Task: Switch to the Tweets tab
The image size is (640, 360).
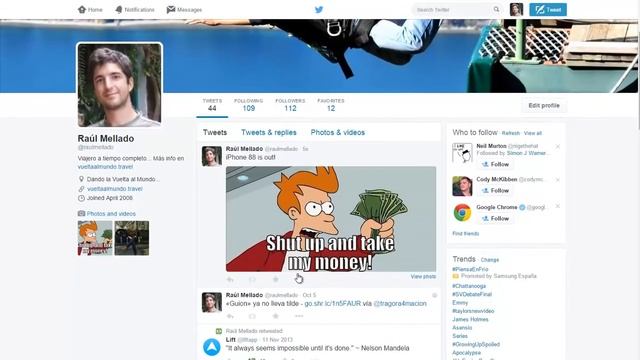Action: tap(215, 132)
